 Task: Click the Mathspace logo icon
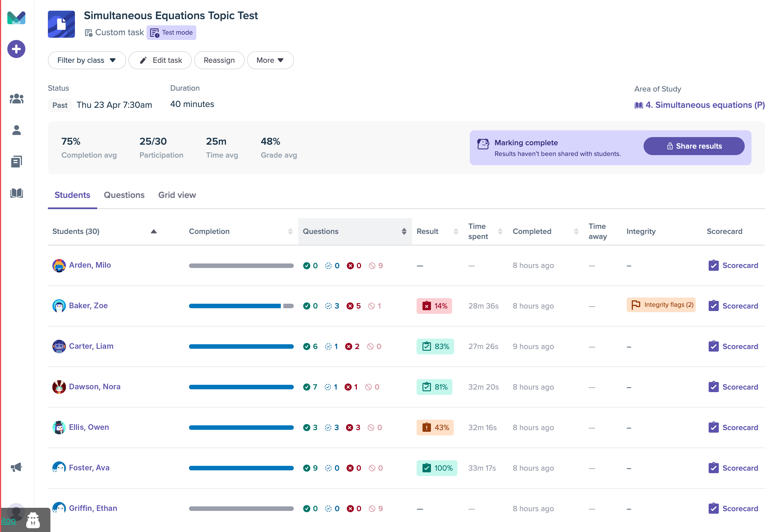point(16,18)
